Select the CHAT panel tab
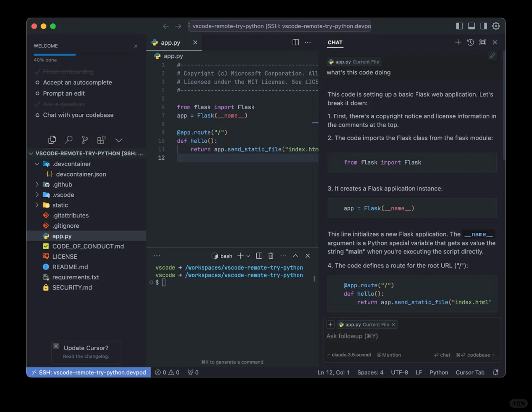Screen dimensions: 532x412 335,42
